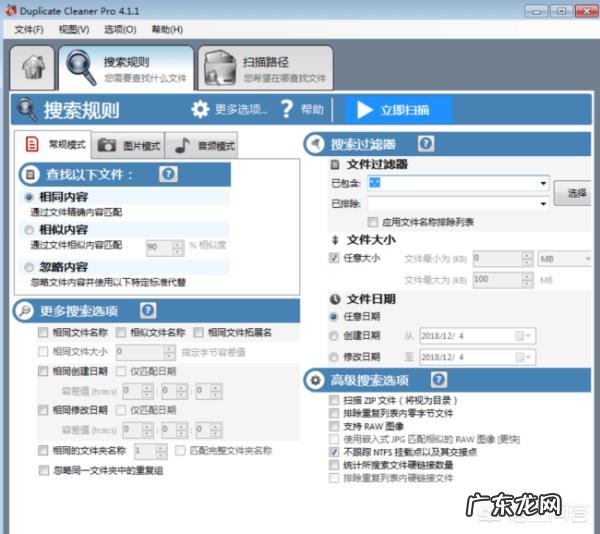Click the similarity percentage stepper showing 90
600x534 pixels.
pyautogui.click(x=165, y=248)
